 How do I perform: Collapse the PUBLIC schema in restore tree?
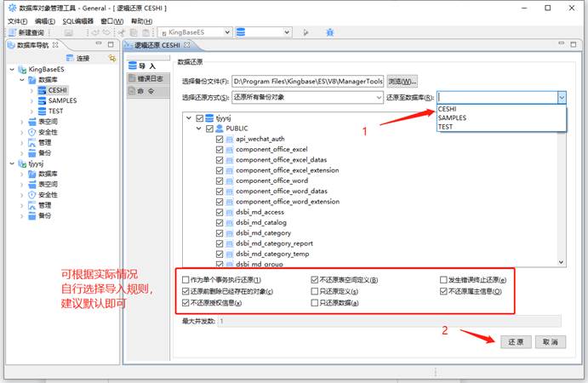199,129
